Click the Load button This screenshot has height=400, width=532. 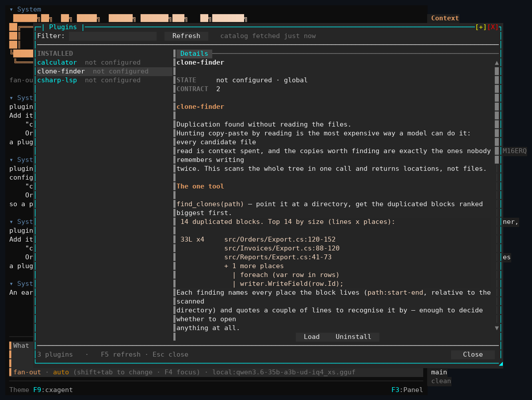tap(312, 337)
